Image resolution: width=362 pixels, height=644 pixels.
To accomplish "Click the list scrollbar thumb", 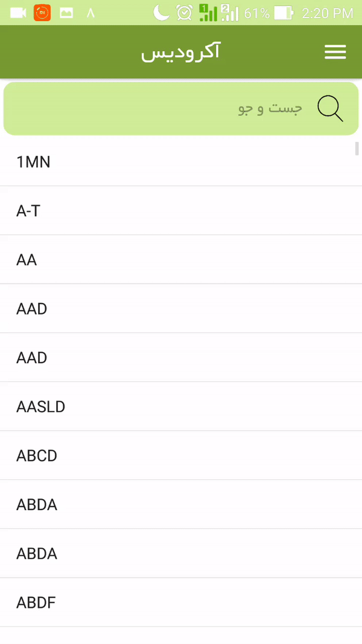I will 357,148.
